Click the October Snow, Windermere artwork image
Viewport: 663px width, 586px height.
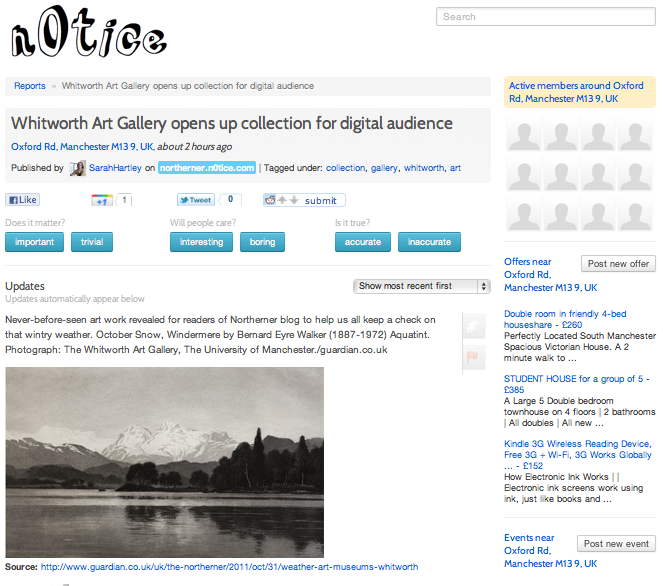(x=164, y=462)
